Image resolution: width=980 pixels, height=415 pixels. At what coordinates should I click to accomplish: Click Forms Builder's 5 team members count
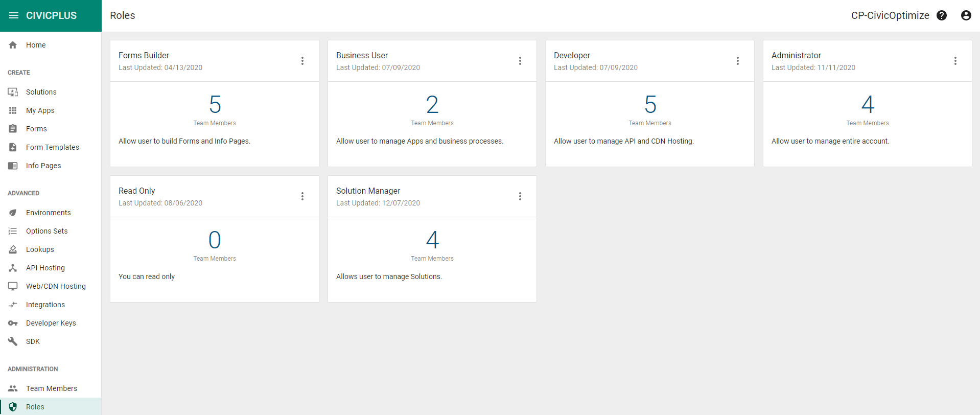click(x=215, y=105)
